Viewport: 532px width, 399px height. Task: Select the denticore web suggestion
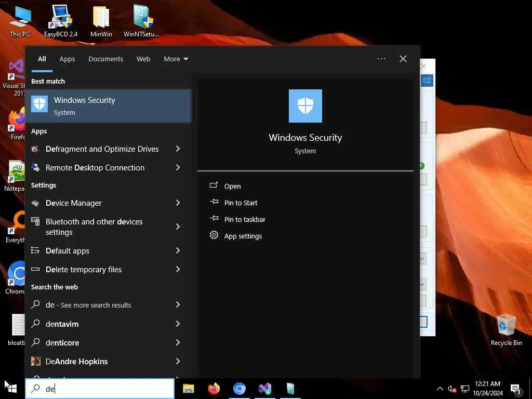coord(109,343)
